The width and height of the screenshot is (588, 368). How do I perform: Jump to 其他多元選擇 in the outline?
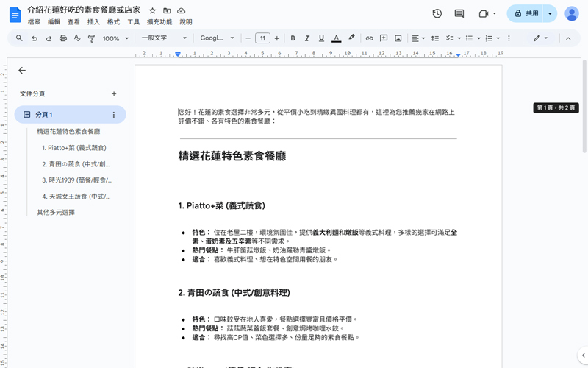click(56, 213)
